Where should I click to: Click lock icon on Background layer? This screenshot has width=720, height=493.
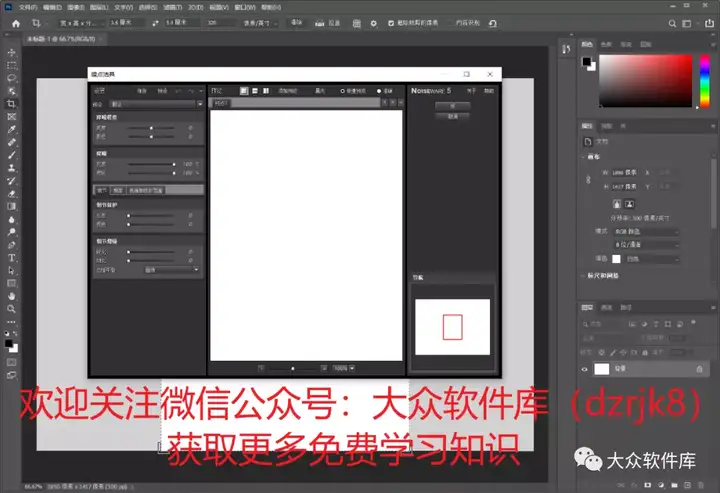click(x=699, y=369)
